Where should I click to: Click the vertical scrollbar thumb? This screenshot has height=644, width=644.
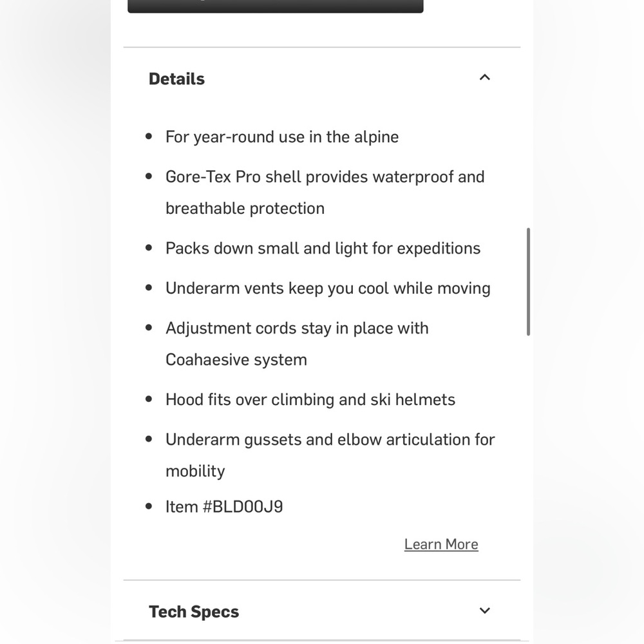[x=528, y=281]
